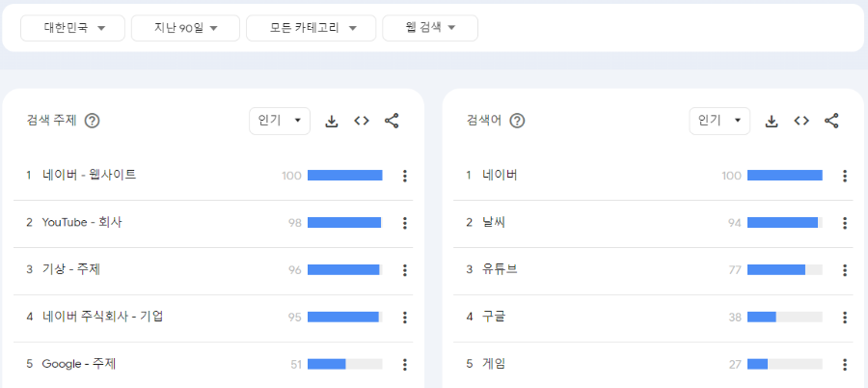
Task: Open more options for 네이버 - 웹사이트
Action: [x=405, y=176]
